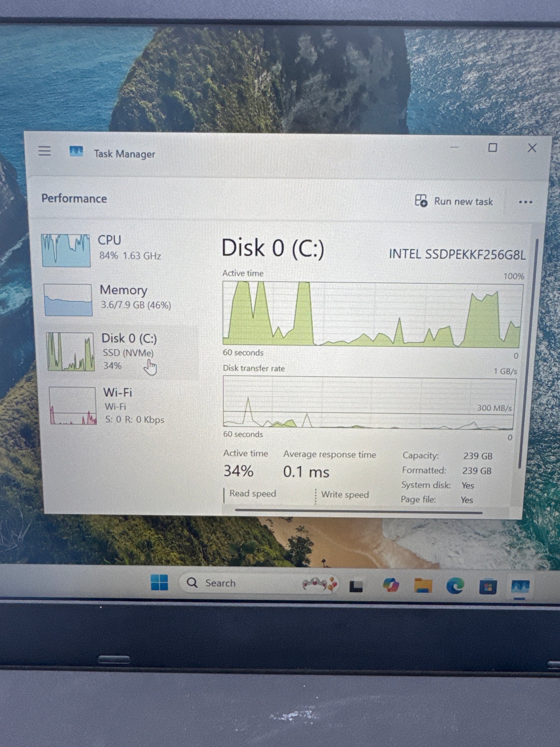Open the Copilot taskbar icon
The width and height of the screenshot is (560, 747).
391,585
